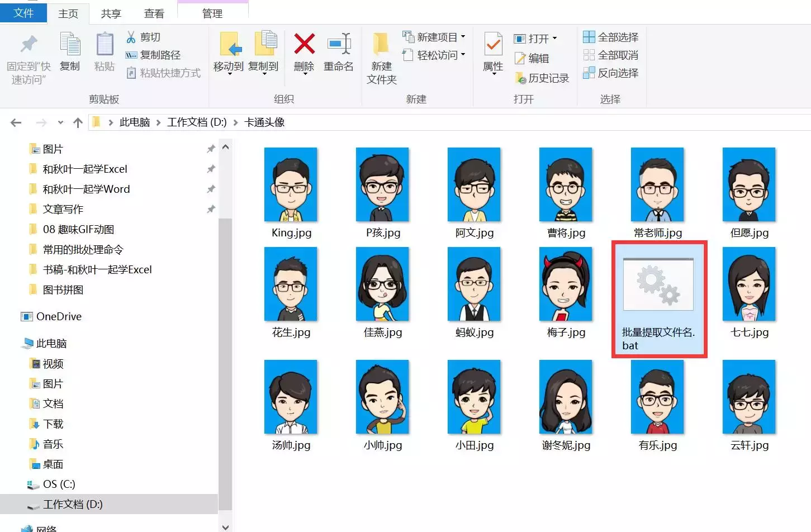Click the Pin to Quick Access icon
Screen dimensions: 811x532
click(x=29, y=44)
